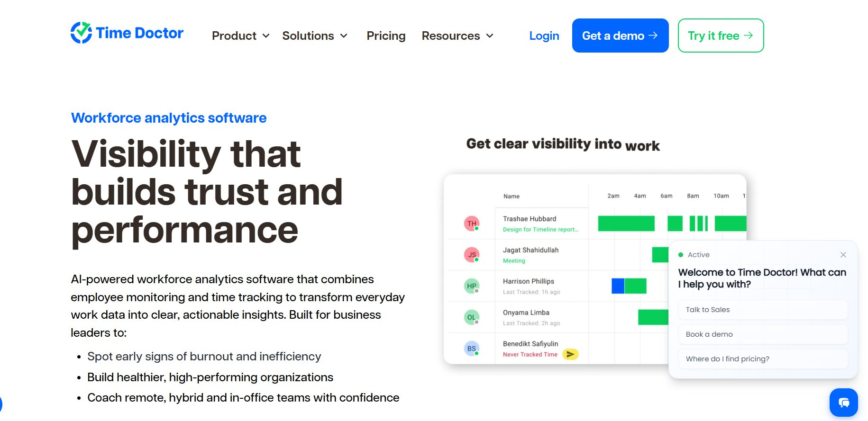Choose Talk to Sales chat option
Viewport: 868px width, 421px height.
coord(763,310)
